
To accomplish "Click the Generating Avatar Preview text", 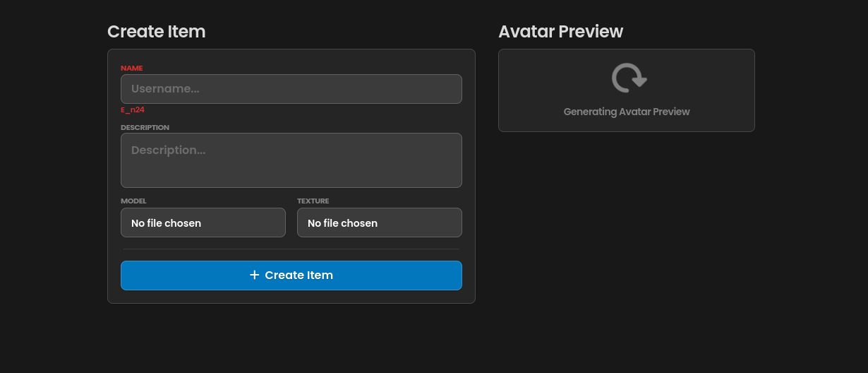I will click(626, 112).
